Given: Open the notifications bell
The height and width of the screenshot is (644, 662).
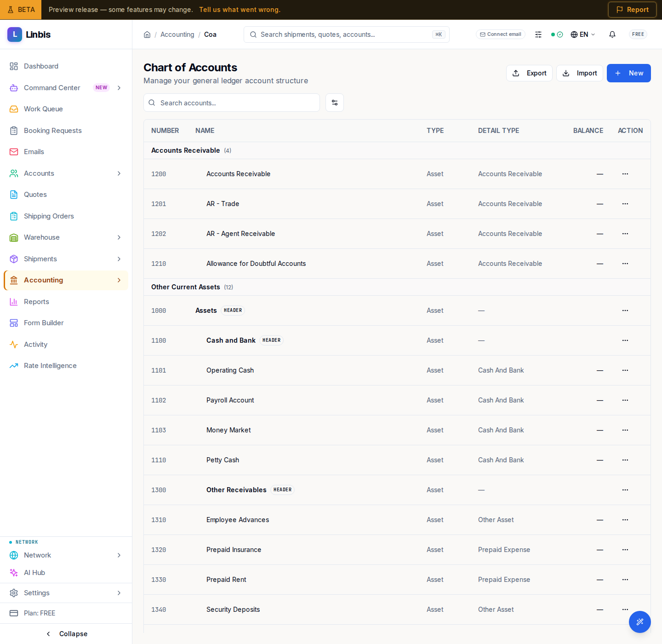Looking at the screenshot, I should [612, 34].
